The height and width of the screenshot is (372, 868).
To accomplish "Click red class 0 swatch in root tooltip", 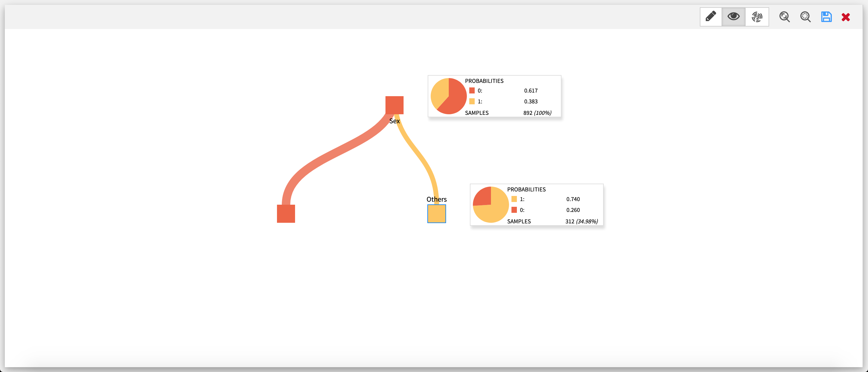I will point(472,91).
